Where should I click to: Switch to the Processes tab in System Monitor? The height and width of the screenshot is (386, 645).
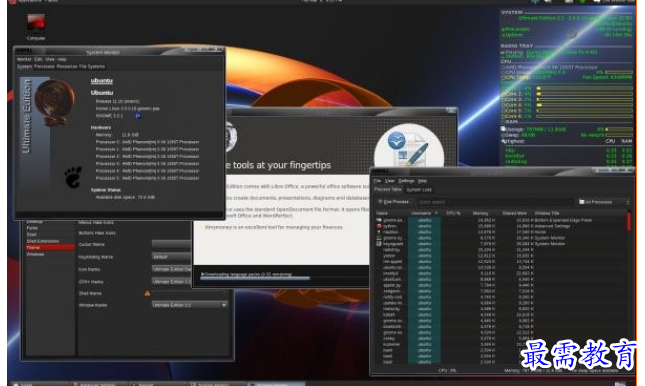pyautogui.click(x=44, y=66)
